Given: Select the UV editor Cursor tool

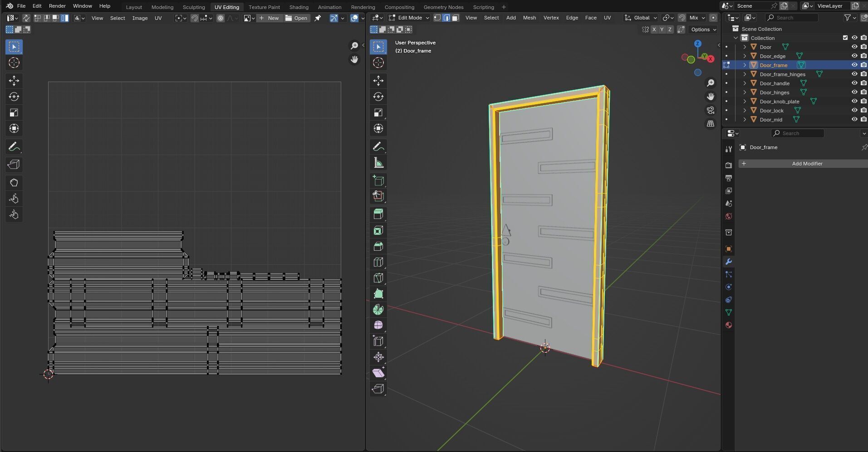Looking at the screenshot, I should coord(14,63).
